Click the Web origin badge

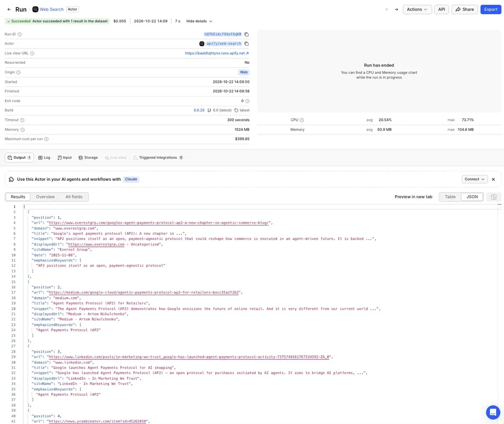click(x=244, y=72)
